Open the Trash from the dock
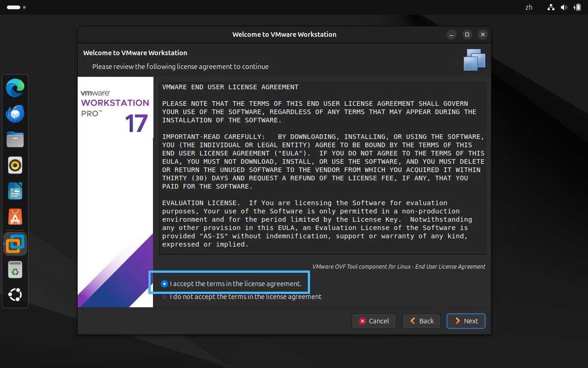Image resolution: width=588 pixels, height=368 pixels. 15,269
